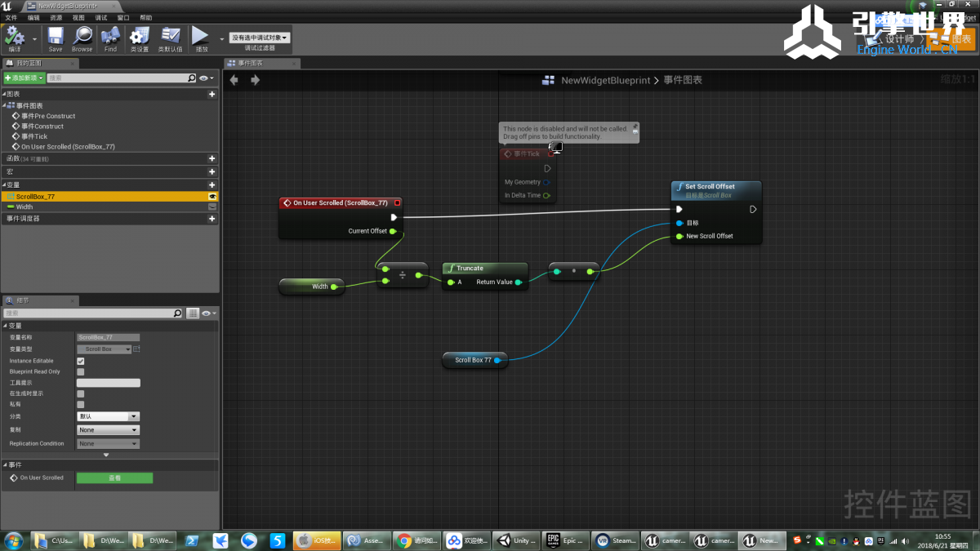Add a new variable with 变量 plus button
The height and width of the screenshot is (551, 980).
coord(212,184)
